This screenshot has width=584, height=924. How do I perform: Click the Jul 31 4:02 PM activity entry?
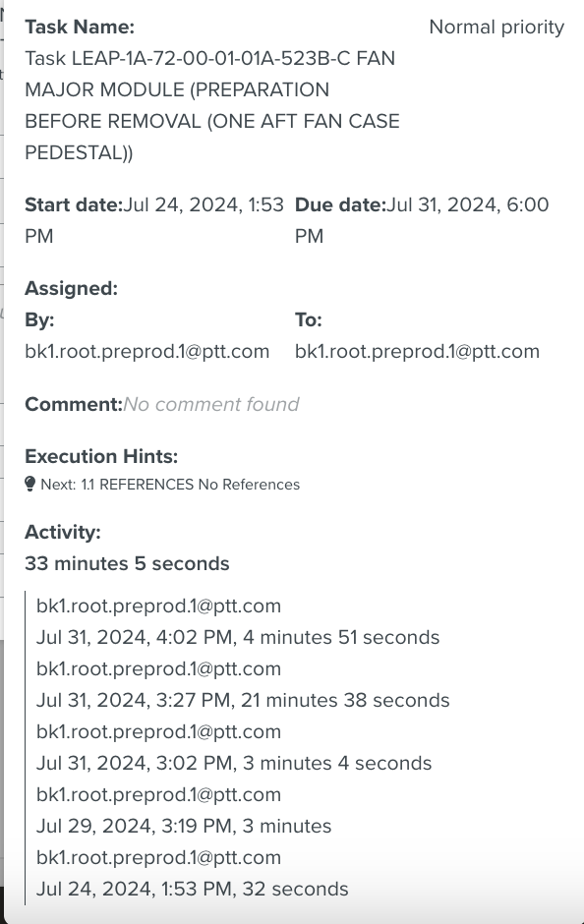tap(238, 638)
